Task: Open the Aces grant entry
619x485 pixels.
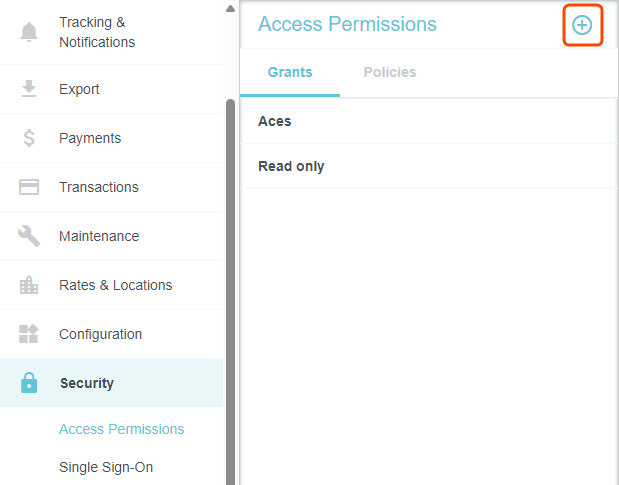Action: point(275,121)
